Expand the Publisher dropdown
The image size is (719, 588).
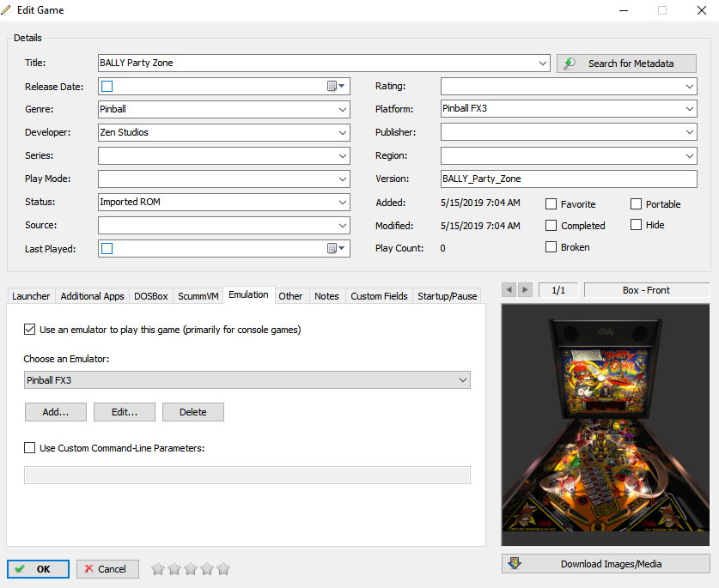click(690, 132)
